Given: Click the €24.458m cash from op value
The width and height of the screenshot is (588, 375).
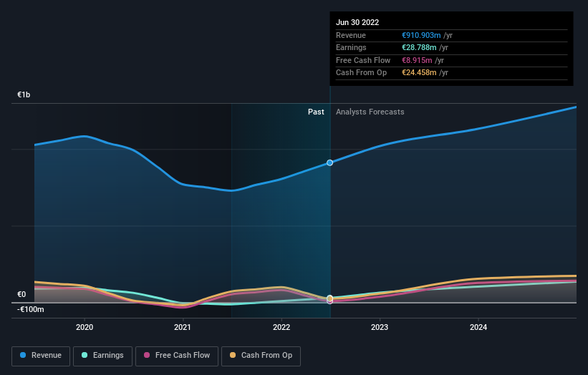Looking at the screenshot, I should (x=419, y=73).
